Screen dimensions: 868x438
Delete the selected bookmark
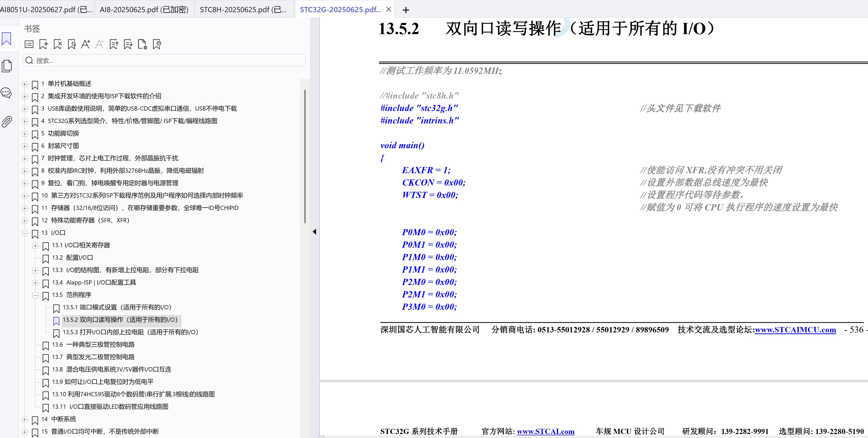coord(58,44)
